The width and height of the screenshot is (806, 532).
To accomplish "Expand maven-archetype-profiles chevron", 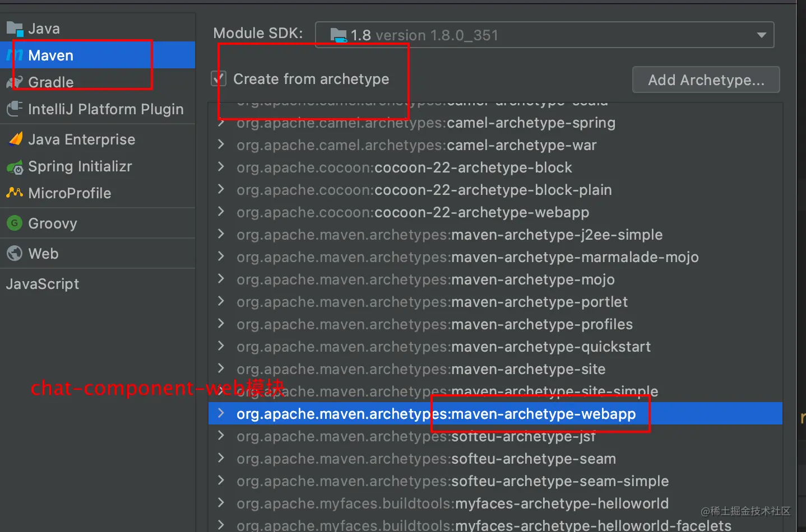I will click(x=221, y=324).
